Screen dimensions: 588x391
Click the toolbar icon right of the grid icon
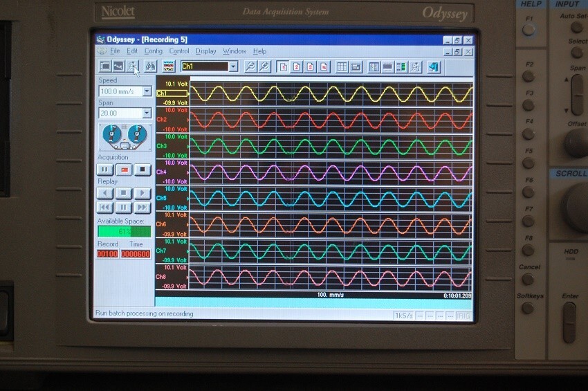tap(356, 67)
